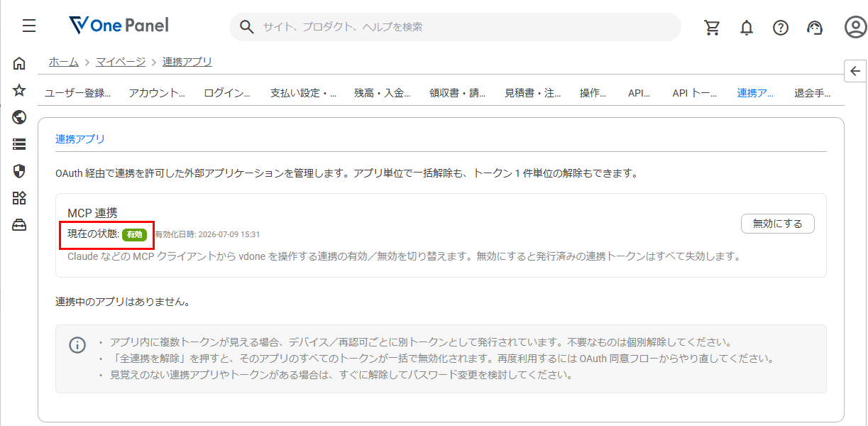Open the notifications bell
This screenshot has width=868, height=426.
pyautogui.click(x=747, y=28)
